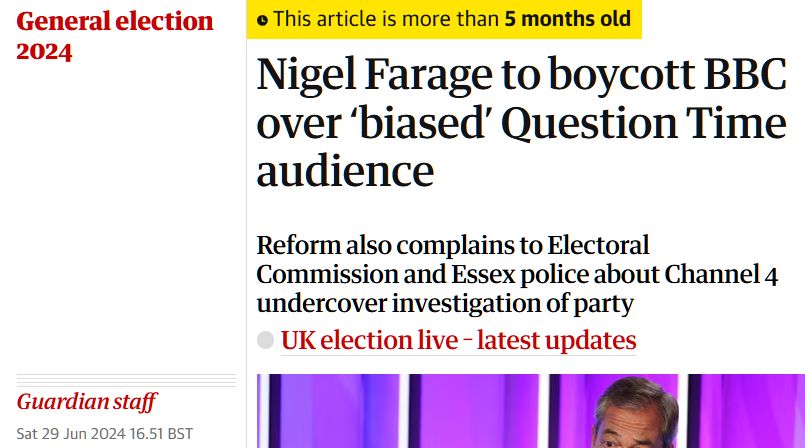The height and width of the screenshot is (448, 805).
Task: Click the 'Sat 29 Jun 2024 16.51 BST' timestamp
Action: [105, 434]
